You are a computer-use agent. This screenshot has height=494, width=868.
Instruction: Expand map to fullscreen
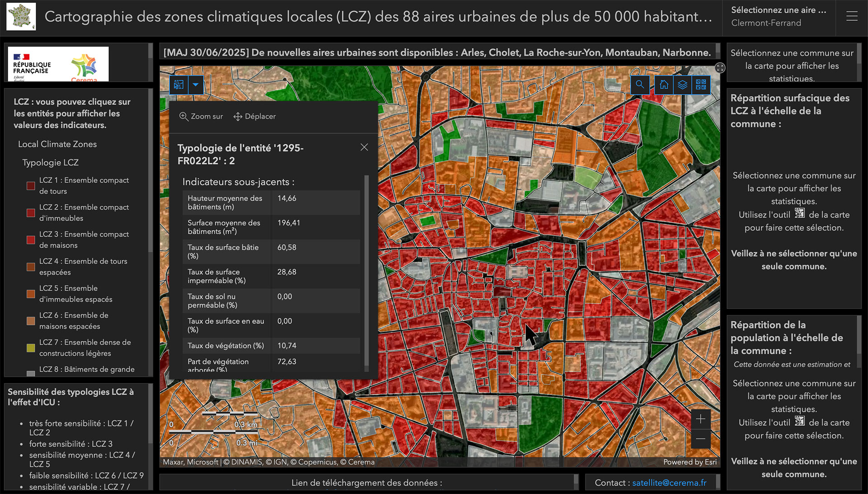coord(720,68)
